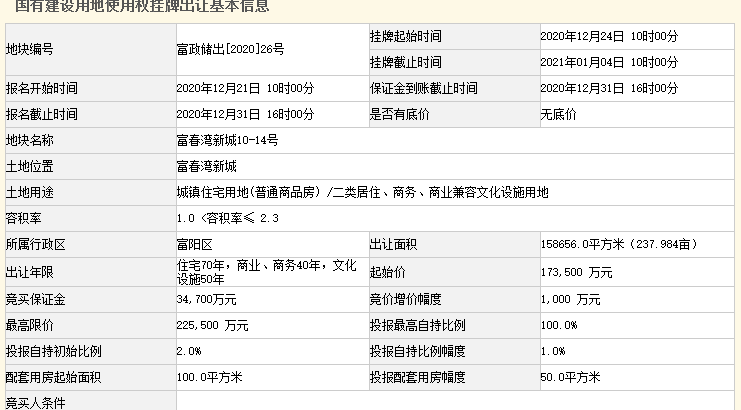Image resolution: width=741 pixels, height=410 pixels.
Task: Select the land use description text
Action: coord(361,192)
